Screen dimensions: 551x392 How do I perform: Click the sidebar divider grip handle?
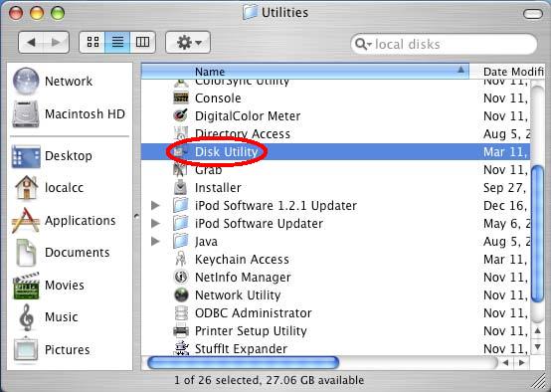pos(136,216)
